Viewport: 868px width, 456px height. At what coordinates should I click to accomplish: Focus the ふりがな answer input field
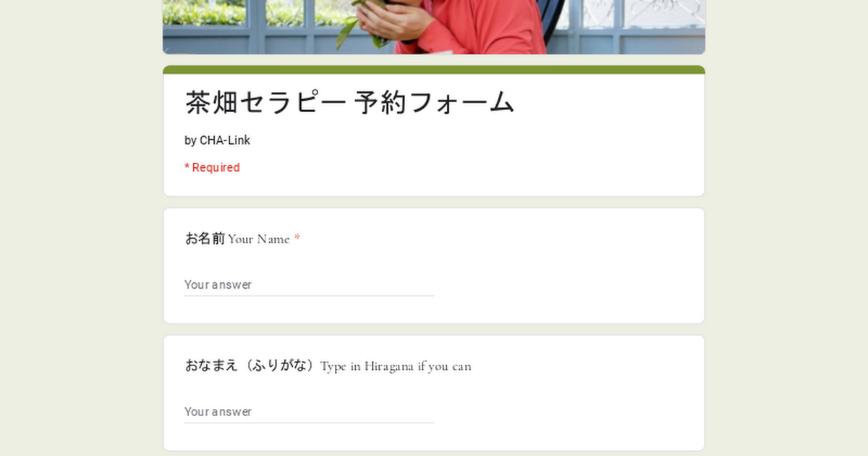pos(309,411)
